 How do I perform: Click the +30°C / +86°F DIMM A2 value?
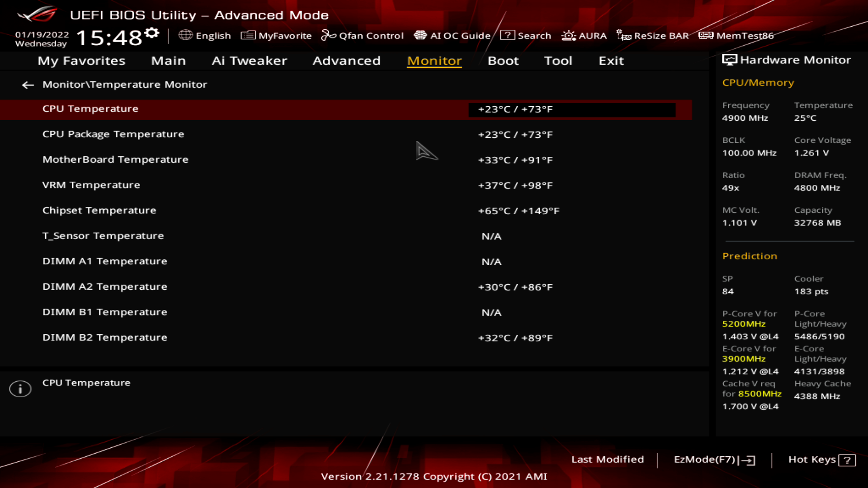tap(515, 287)
